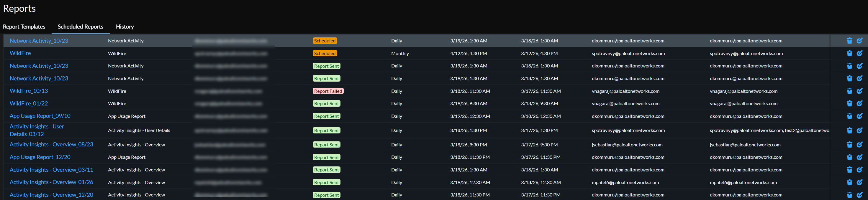Delete Activity Insights - User Details_03/12 report
The width and height of the screenshot is (868, 200).
pos(849,130)
